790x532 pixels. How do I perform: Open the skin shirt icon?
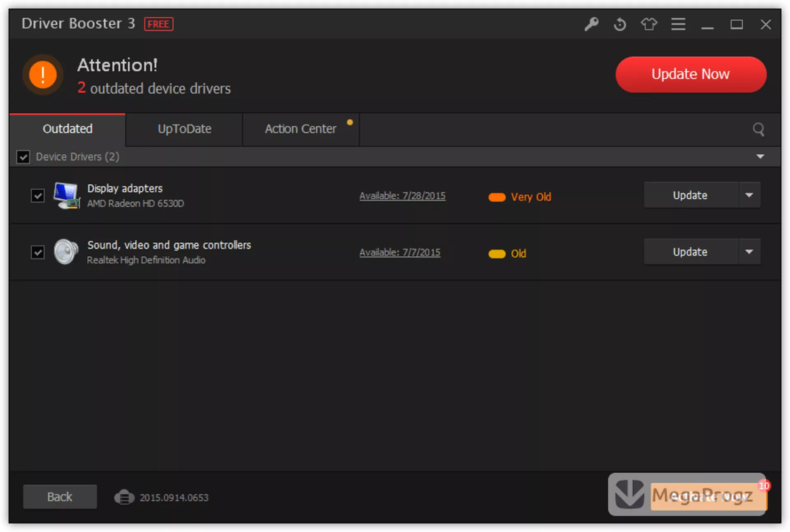click(x=649, y=24)
